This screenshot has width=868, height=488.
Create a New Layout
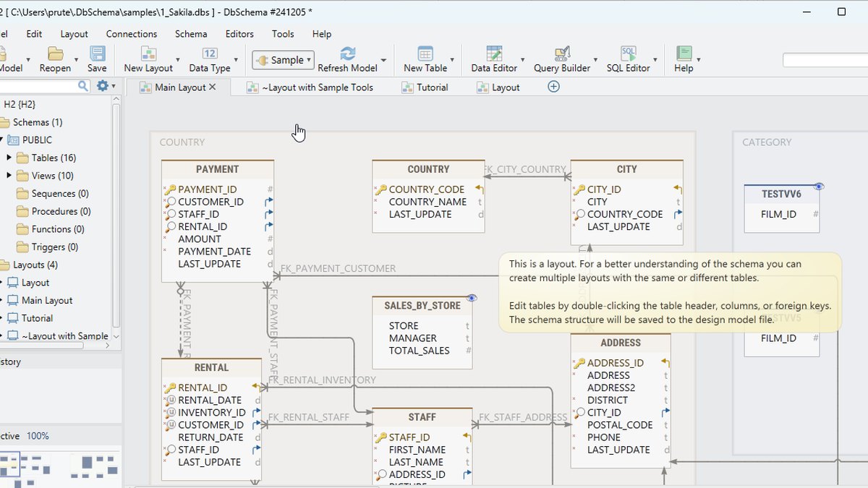tap(148, 59)
